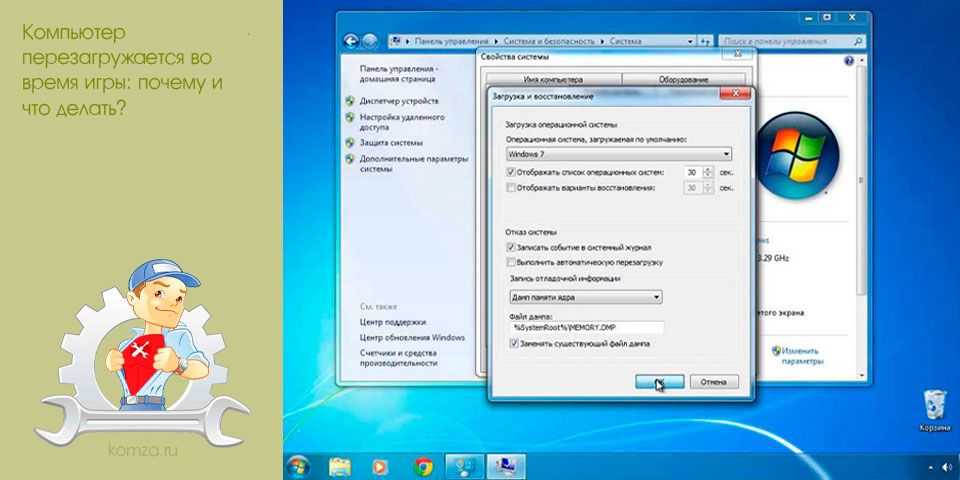The height and width of the screenshot is (480, 960).
Task: Open 'Защита системы' link
Action: point(391,143)
